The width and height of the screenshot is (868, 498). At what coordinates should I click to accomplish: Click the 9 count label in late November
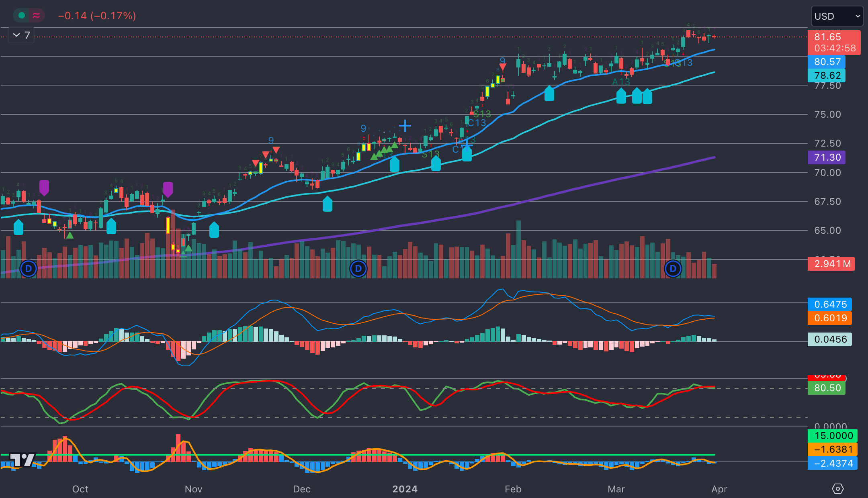tap(271, 140)
